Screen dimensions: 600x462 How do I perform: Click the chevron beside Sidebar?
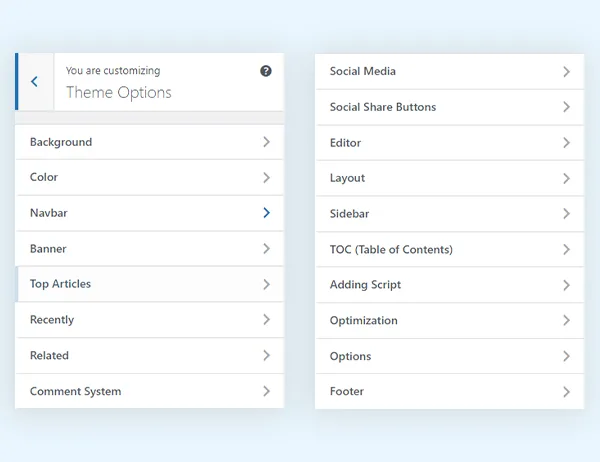(566, 214)
